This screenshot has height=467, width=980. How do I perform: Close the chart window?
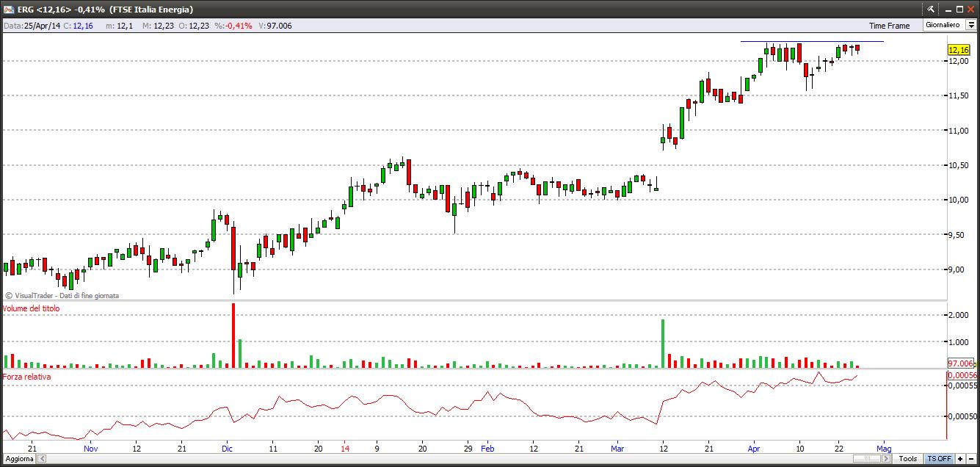[x=970, y=9]
